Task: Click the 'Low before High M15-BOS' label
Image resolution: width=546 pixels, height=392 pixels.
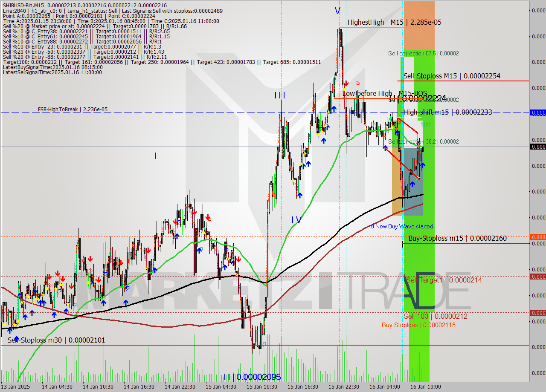Action: pyautogui.click(x=385, y=93)
